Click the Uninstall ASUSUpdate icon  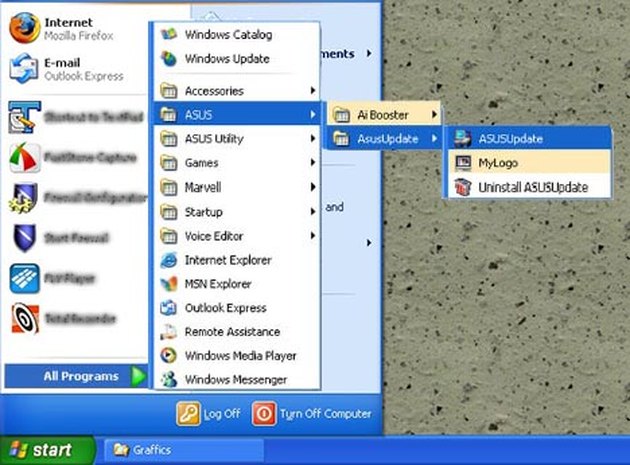[463, 187]
